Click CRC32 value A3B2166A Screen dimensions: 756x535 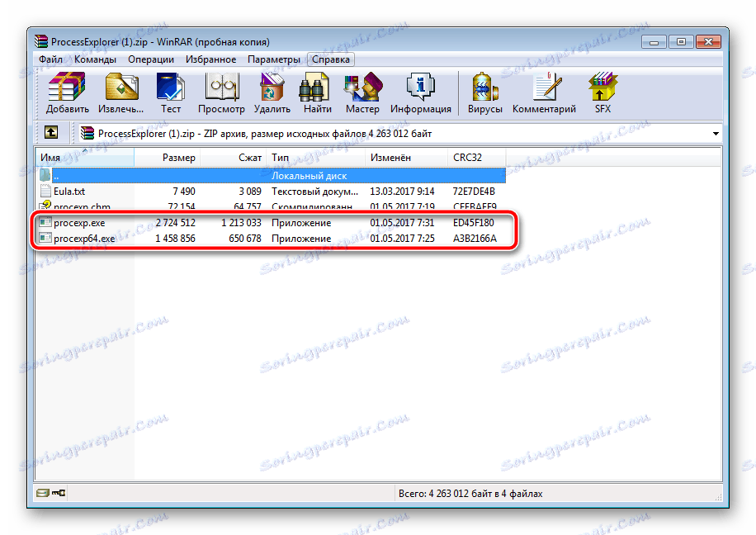[x=475, y=239]
